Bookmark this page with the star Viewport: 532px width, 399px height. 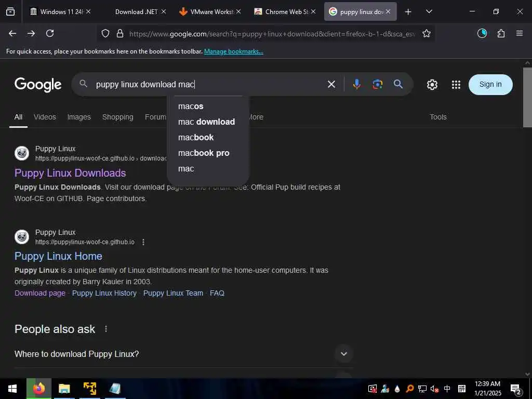[x=427, y=33]
